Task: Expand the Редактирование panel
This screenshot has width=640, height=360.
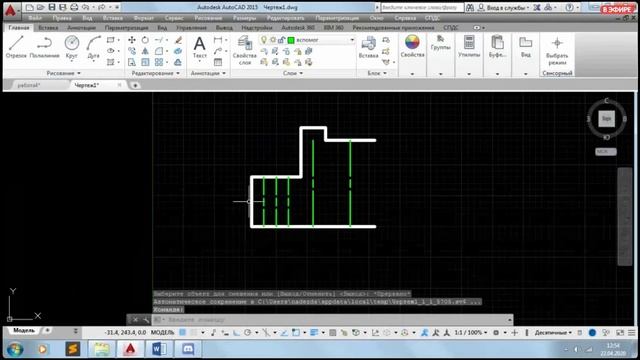Action: (156, 73)
